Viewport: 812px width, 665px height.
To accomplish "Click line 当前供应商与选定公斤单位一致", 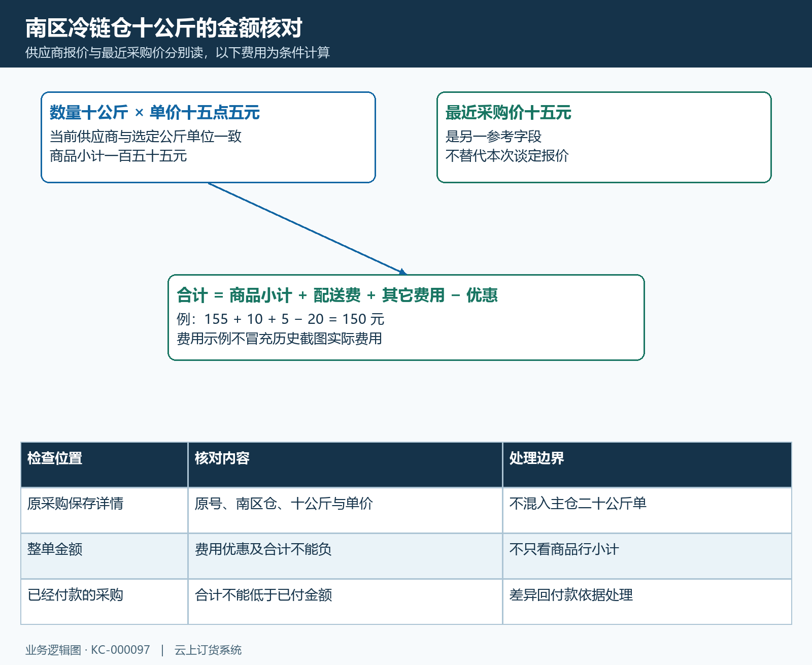I will [146, 136].
